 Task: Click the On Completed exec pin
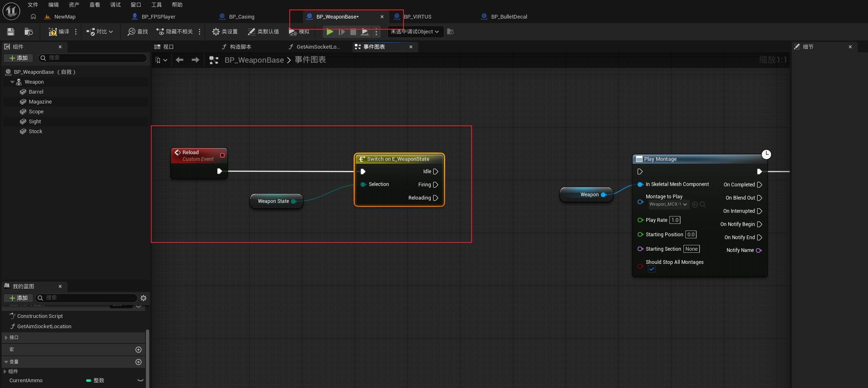[760, 185]
